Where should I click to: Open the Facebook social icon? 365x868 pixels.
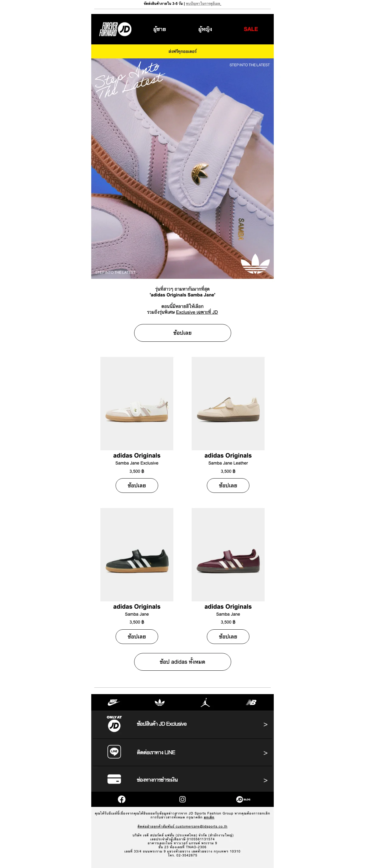pyautogui.click(x=122, y=799)
